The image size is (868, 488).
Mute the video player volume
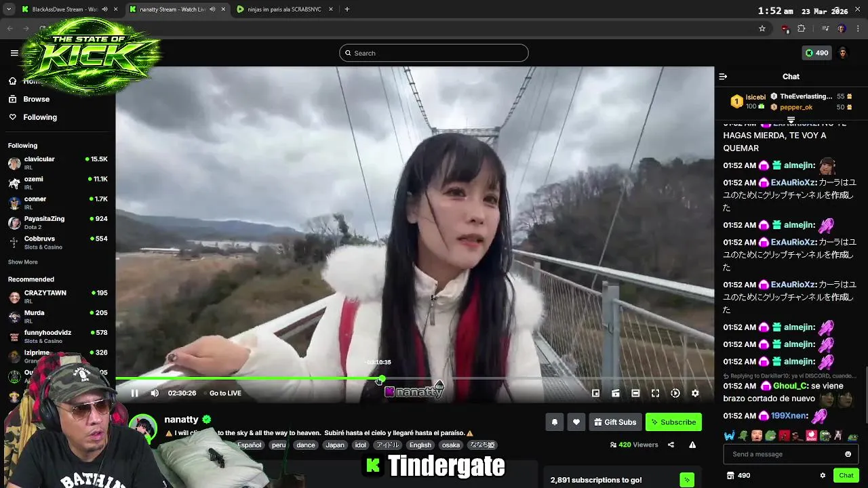point(155,393)
